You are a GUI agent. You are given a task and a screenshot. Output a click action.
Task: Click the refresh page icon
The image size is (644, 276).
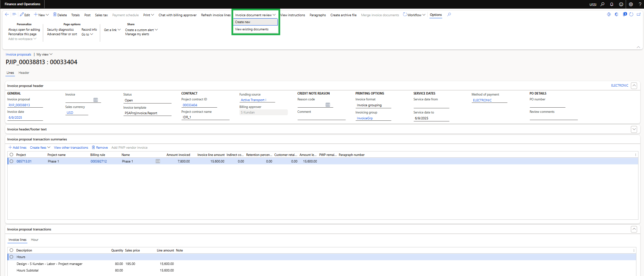(631, 14)
